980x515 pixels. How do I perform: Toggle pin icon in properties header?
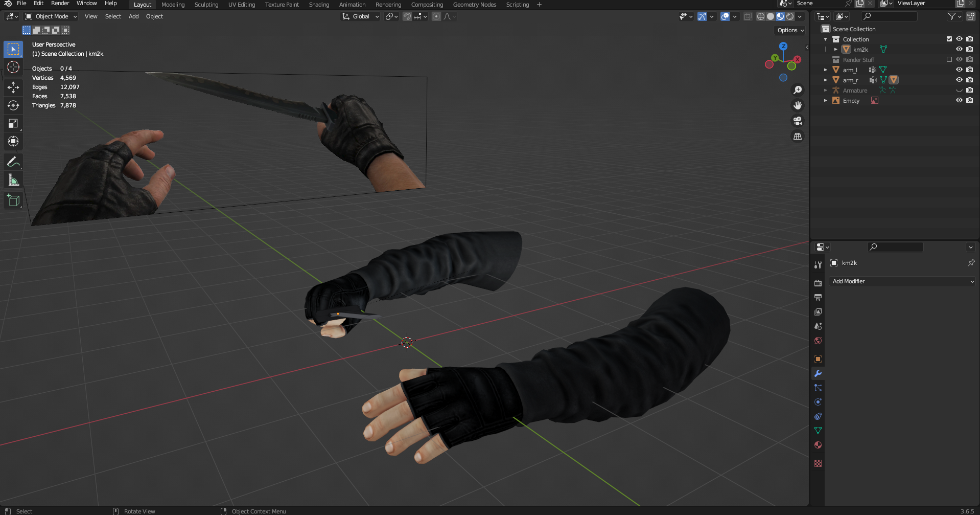[971, 263]
